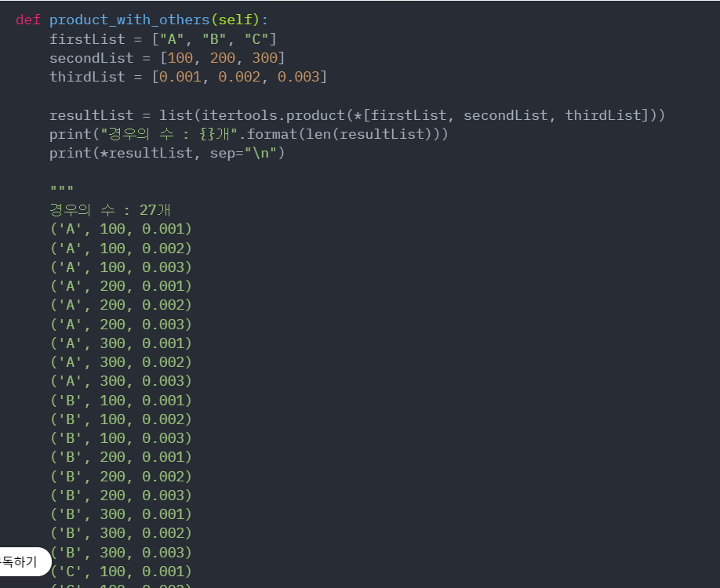Screen dimensions: 720x588
Task: Click the ('B', 300, 0.002) output line
Action: click(x=121, y=533)
